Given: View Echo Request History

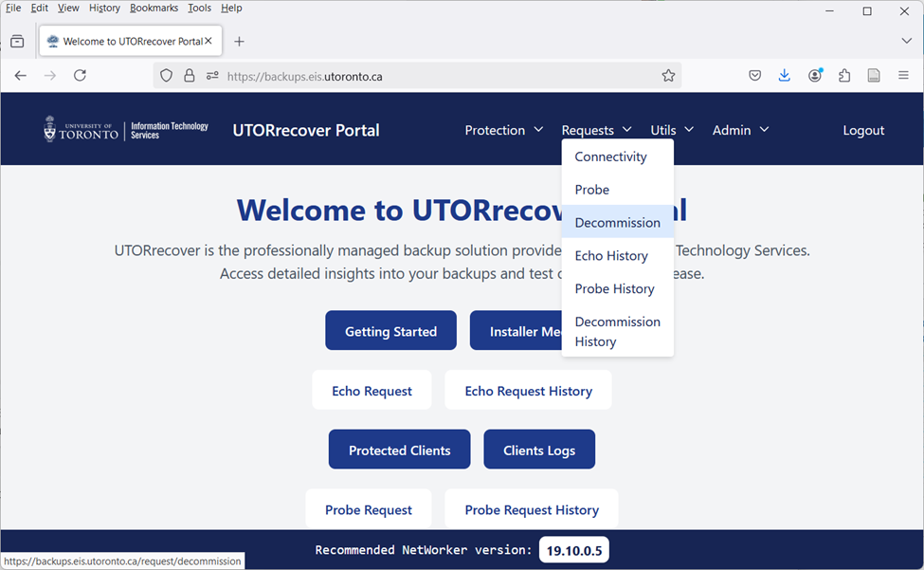Looking at the screenshot, I should (528, 390).
